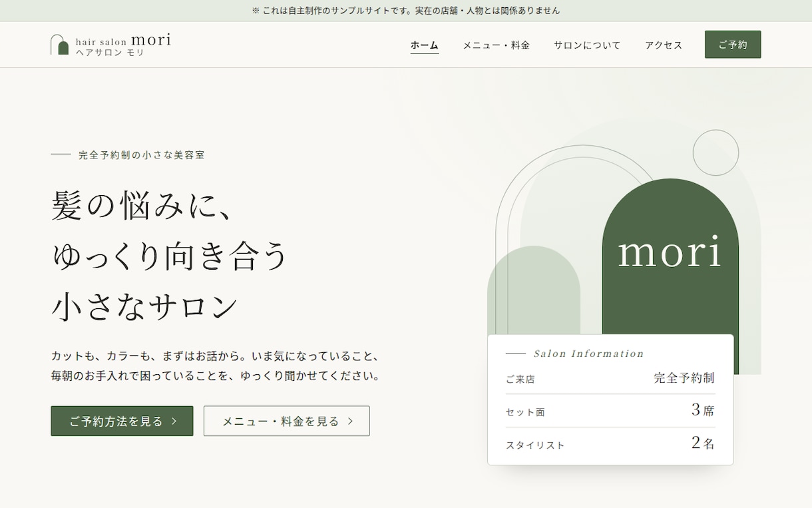Click the paragraph line starting 毎朝のお手入れで
This screenshot has height=508, width=812.
tap(216, 376)
